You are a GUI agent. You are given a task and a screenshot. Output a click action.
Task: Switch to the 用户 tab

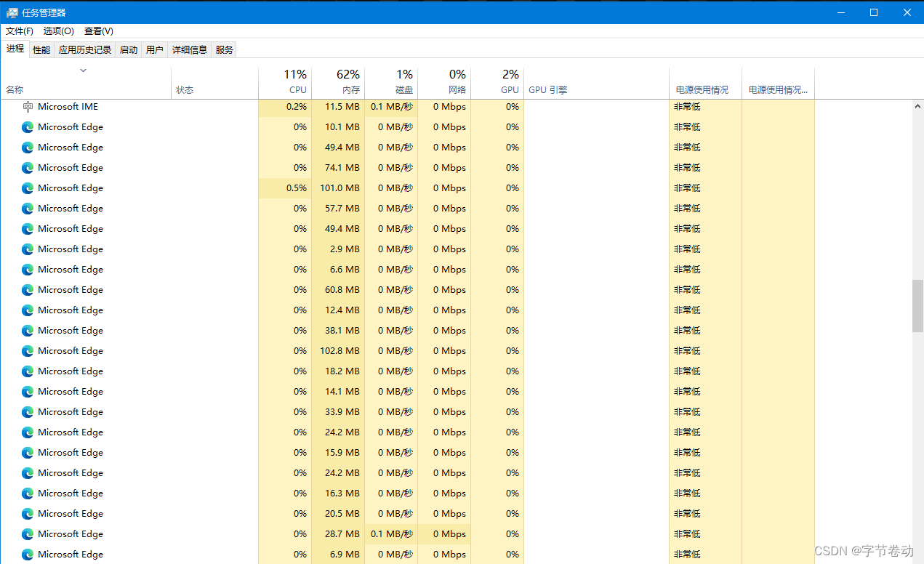pyautogui.click(x=155, y=49)
